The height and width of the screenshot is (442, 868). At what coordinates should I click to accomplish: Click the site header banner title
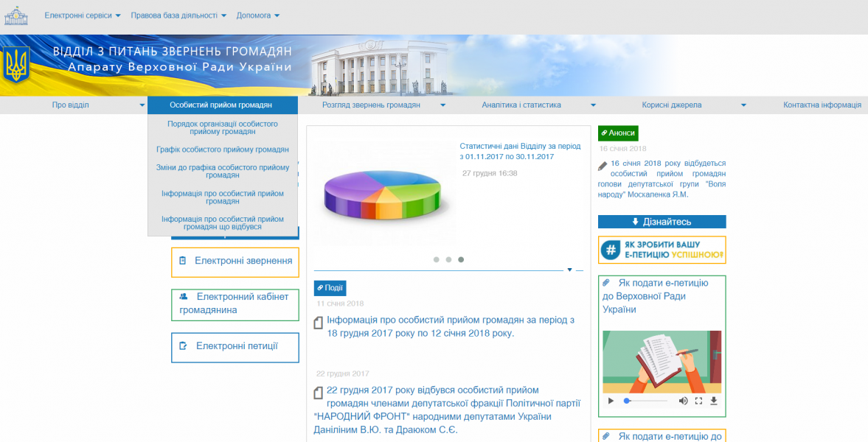tap(172, 60)
